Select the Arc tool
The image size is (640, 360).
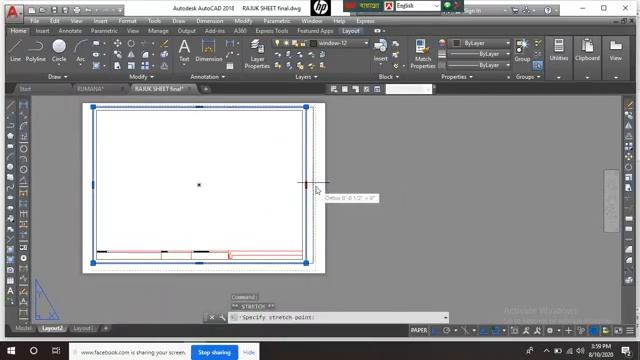click(x=80, y=51)
